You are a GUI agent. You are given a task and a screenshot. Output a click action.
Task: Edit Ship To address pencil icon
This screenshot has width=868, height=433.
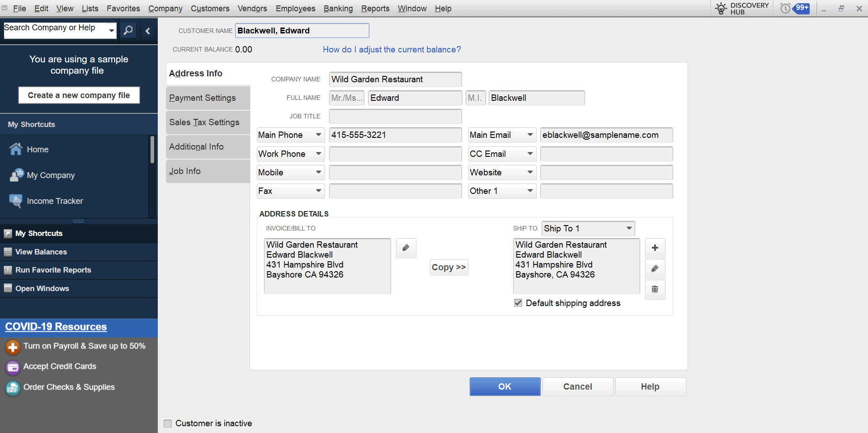[655, 268]
